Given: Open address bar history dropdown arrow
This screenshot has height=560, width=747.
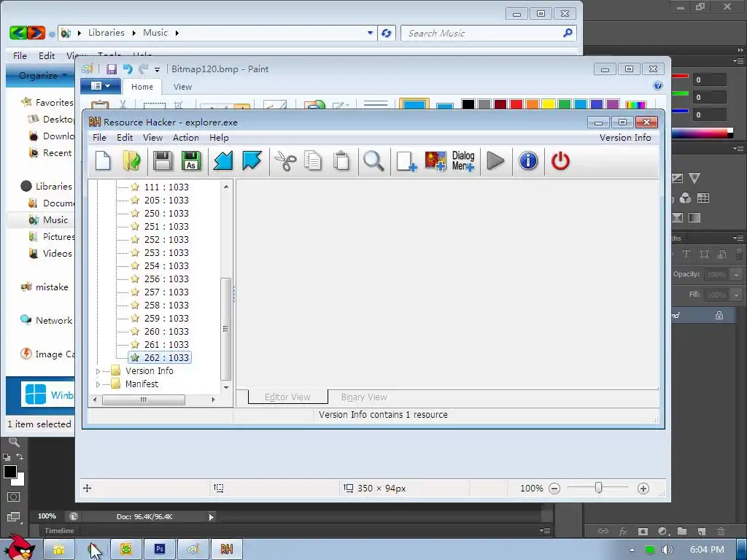Looking at the screenshot, I should pos(370,33).
